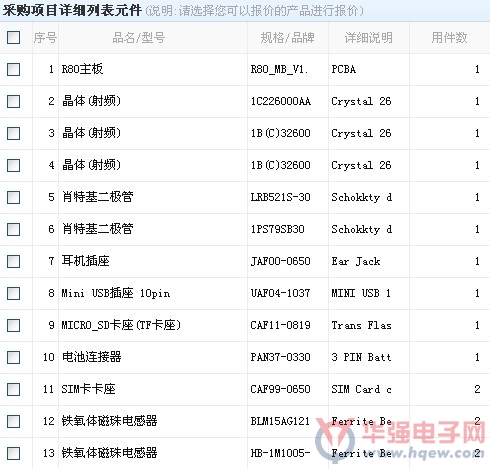Tick checkbox for row 13 铁氧体磁珠电感器

point(13,453)
